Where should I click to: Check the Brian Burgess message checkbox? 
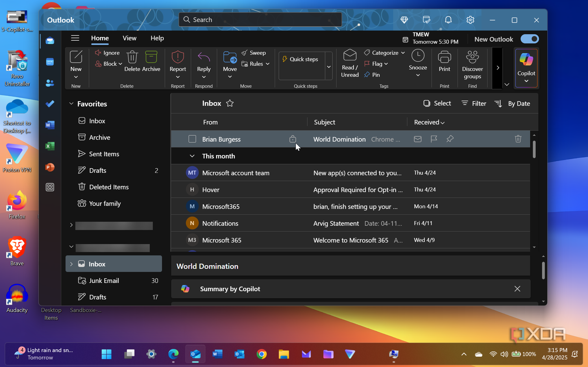click(x=192, y=139)
